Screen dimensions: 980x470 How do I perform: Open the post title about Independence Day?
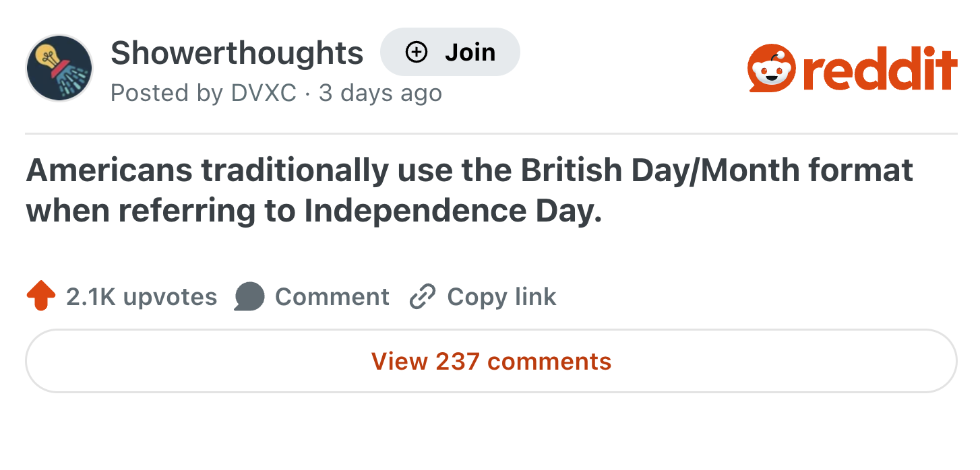469,191
